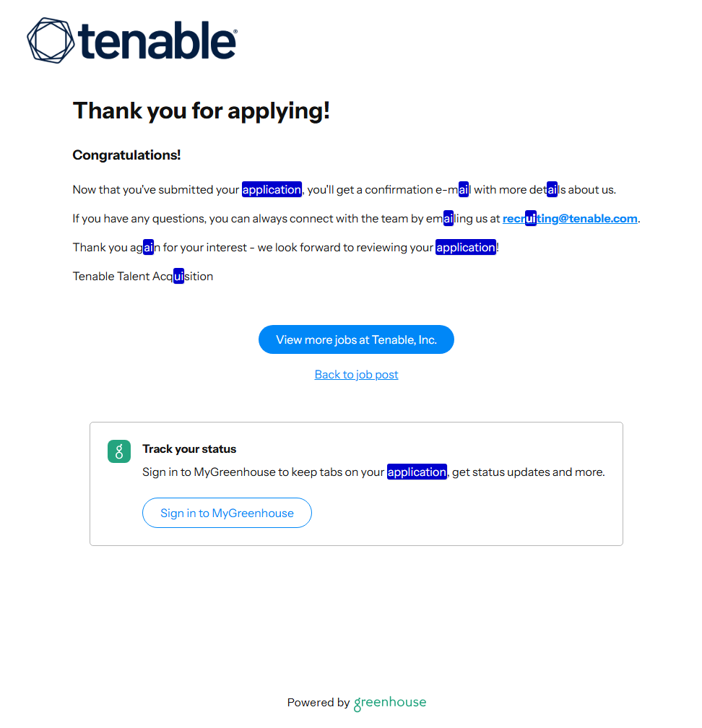
Task: Click highlighted "application" after "reviewing your"
Action: 466,248
